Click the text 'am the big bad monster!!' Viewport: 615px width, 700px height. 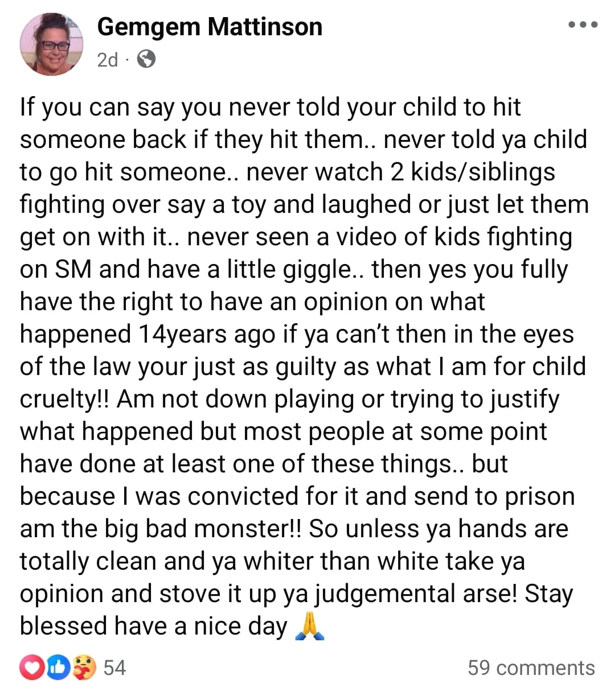[161, 529]
